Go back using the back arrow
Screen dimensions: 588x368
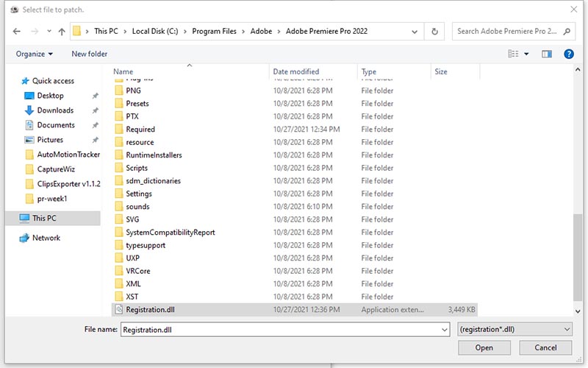16,32
